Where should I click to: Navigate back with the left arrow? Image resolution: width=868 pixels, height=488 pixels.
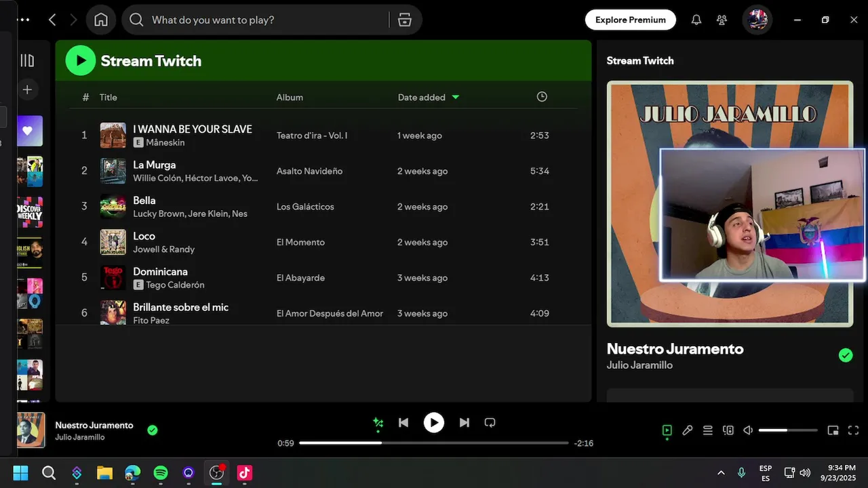click(52, 20)
